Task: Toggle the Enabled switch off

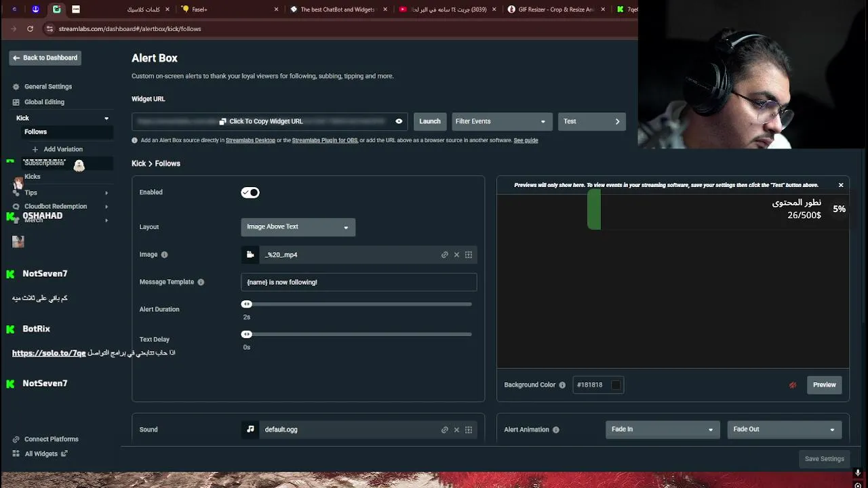Action: (x=250, y=192)
